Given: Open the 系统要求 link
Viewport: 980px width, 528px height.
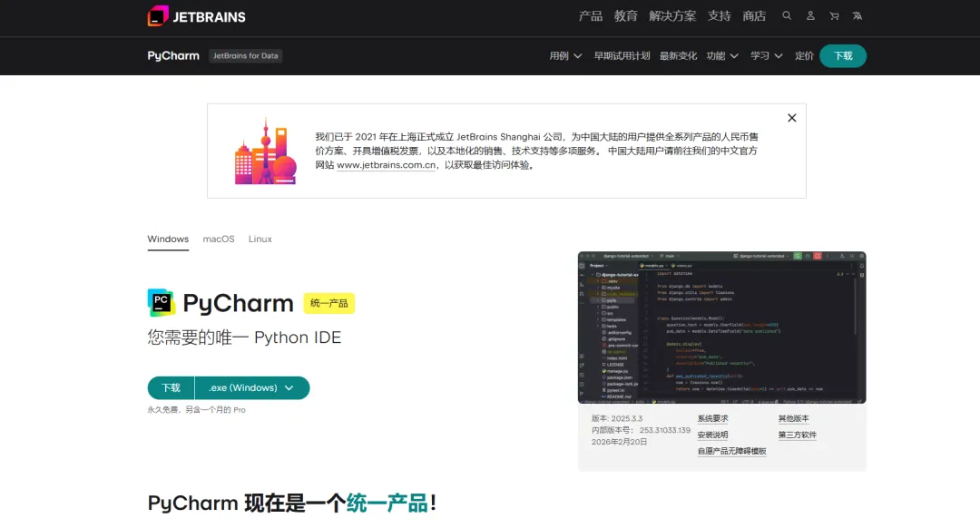Looking at the screenshot, I should [x=713, y=418].
